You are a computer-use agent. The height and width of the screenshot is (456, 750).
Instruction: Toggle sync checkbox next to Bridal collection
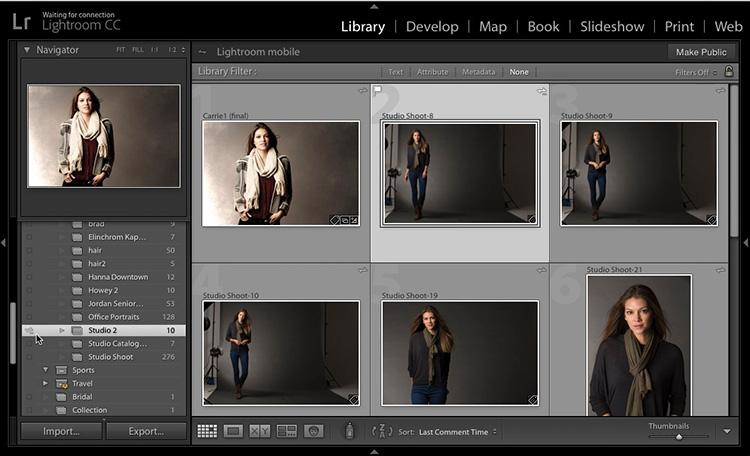tap(29, 397)
